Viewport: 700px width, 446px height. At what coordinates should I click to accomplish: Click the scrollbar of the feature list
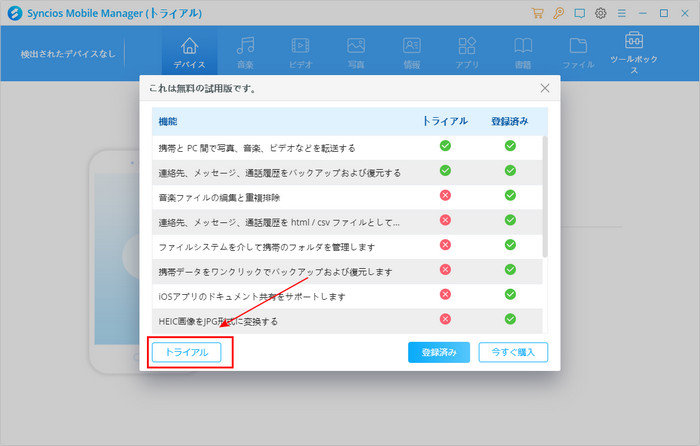[x=545, y=196]
